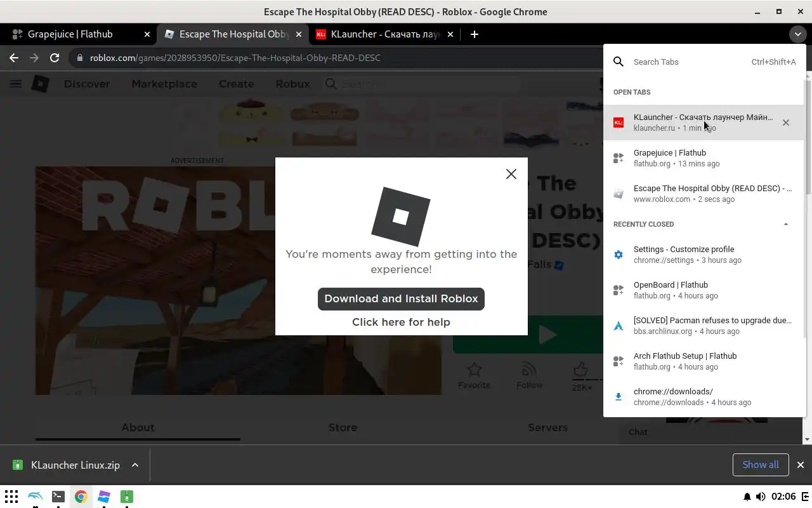Open the terminal from taskbar
The height and width of the screenshot is (508, 812).
coord(58,497)
